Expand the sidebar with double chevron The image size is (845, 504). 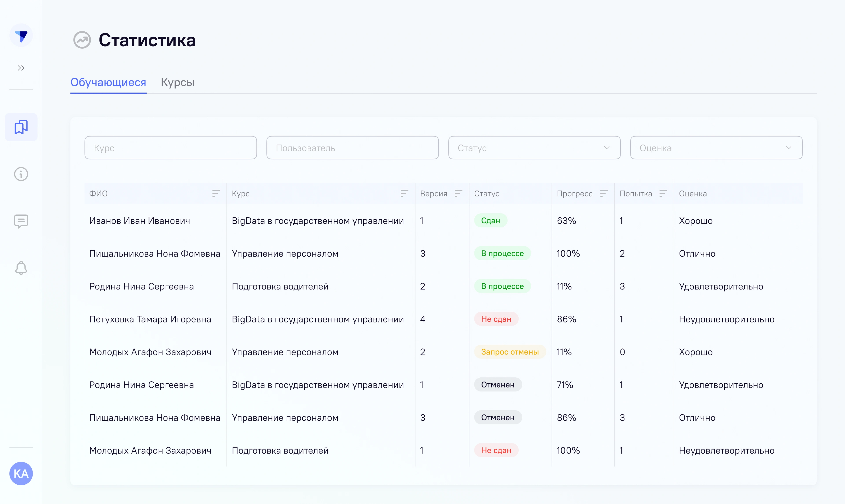pyautogui.click(x=21, y=68)
